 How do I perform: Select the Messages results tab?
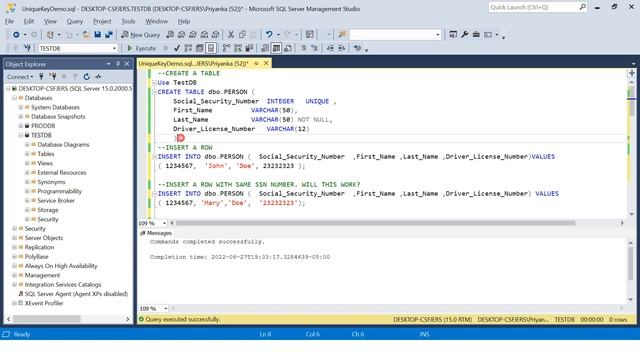point(156,233)
